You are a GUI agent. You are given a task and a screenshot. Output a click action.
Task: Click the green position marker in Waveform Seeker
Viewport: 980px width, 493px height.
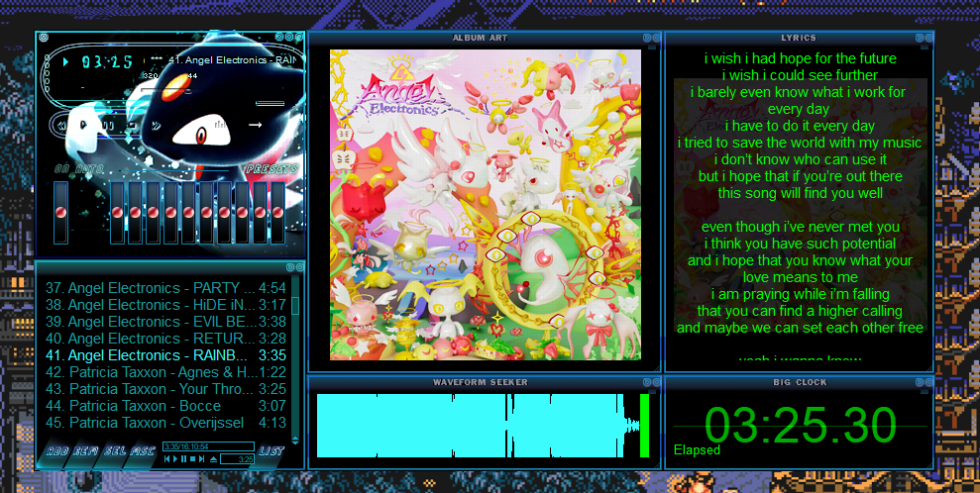(x=644, y=426)
